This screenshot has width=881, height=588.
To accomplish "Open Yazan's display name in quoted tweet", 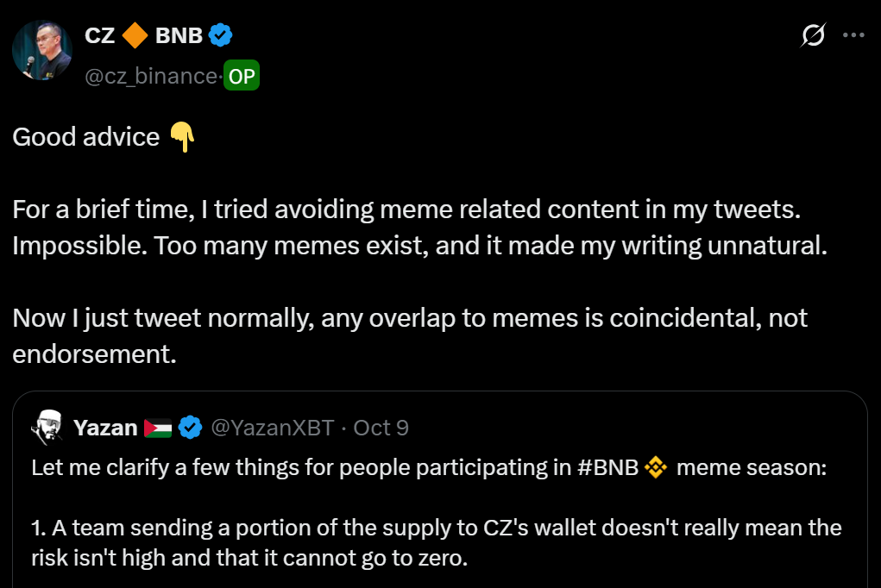I will tap(105, 428).
